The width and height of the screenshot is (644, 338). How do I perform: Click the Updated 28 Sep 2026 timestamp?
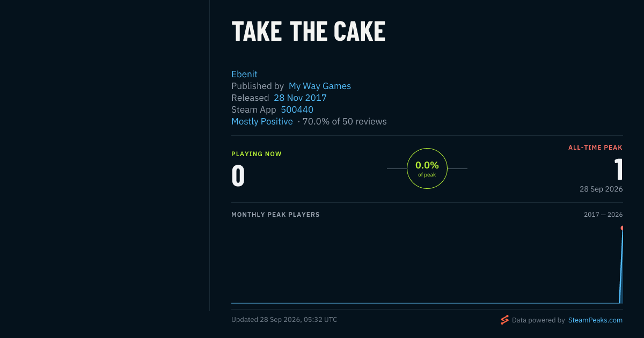pos(284,320)
